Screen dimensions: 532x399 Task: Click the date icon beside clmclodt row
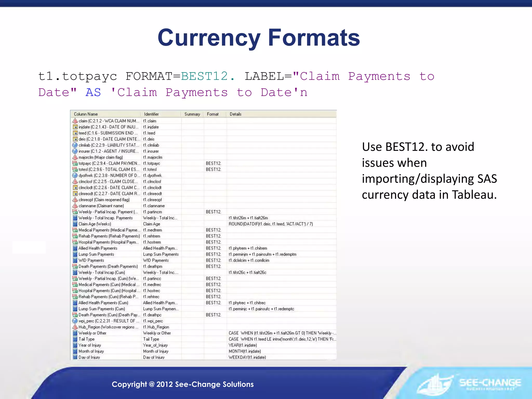tap(75, 187)
